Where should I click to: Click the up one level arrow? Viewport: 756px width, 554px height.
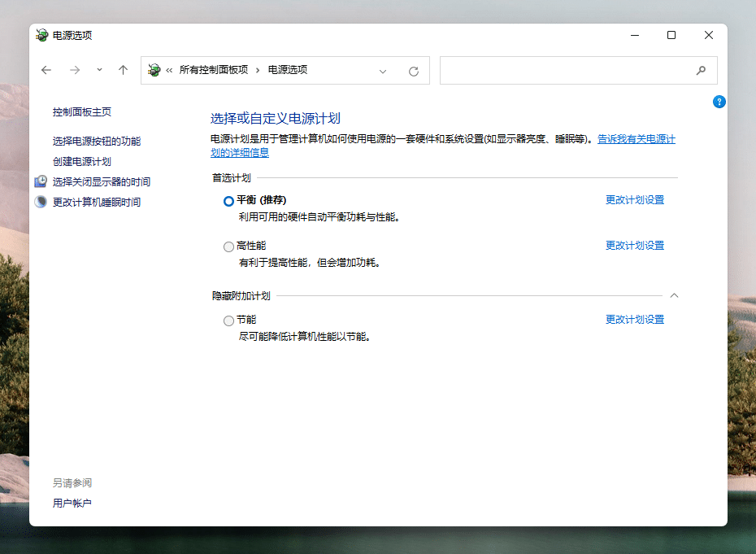[x=123, y=70]
